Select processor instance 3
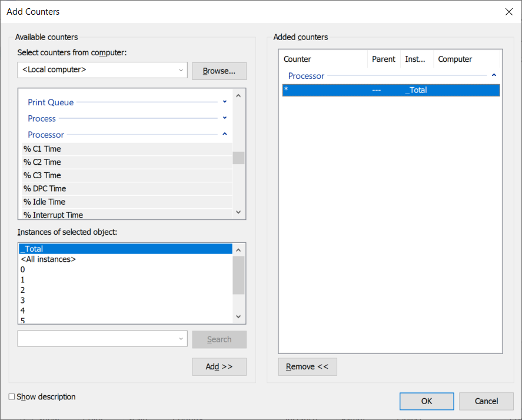 (126, 301)
